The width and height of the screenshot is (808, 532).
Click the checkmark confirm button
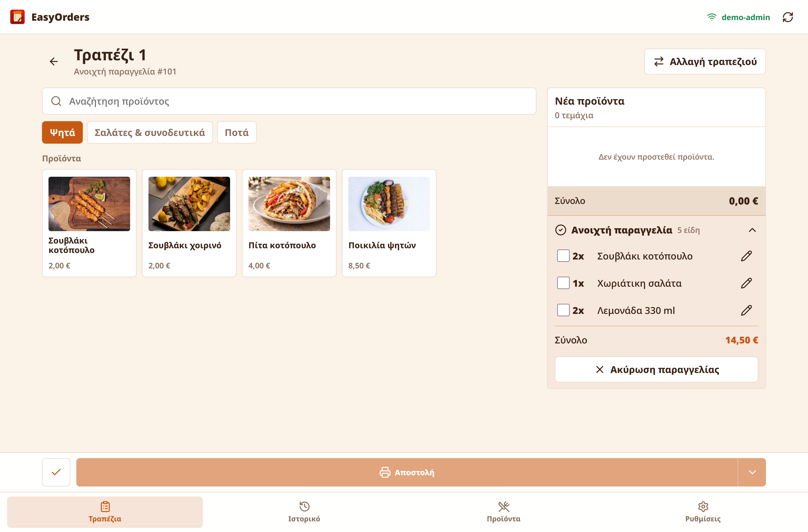[56, 472]
